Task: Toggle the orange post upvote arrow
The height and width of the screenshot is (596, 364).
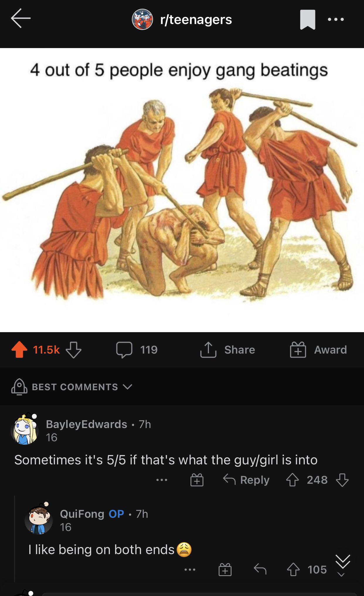Action: (x=19, y=349)
